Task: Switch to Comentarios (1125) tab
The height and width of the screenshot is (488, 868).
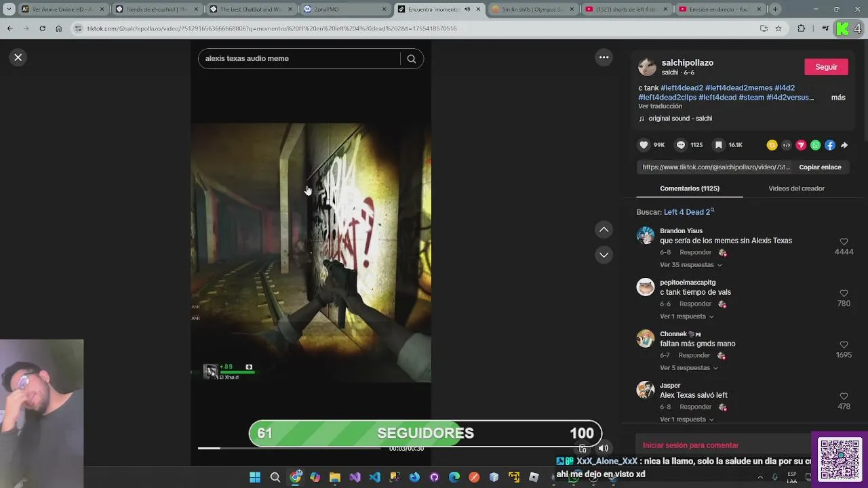Action: [690, 188]
